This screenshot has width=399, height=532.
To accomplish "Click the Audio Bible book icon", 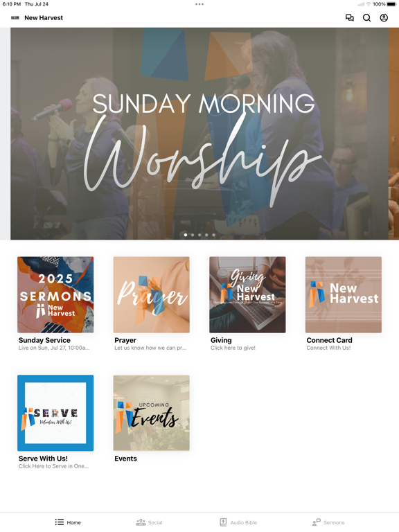I will [223, 522].
